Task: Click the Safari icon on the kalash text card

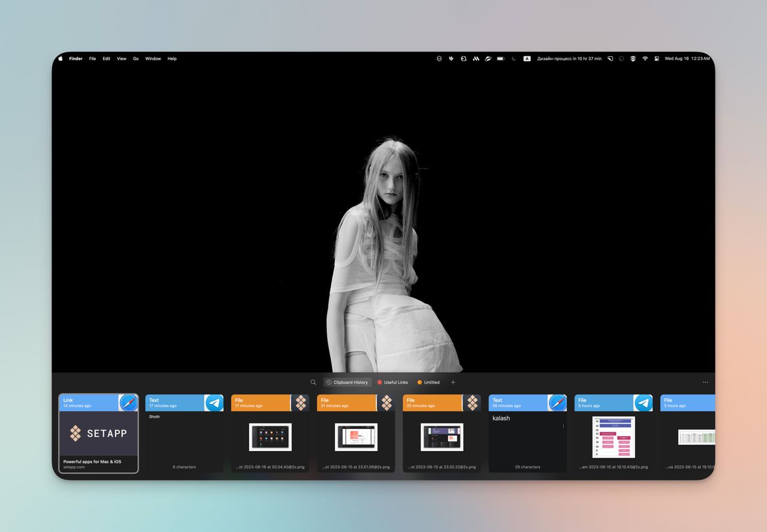Action: [557, 403]
